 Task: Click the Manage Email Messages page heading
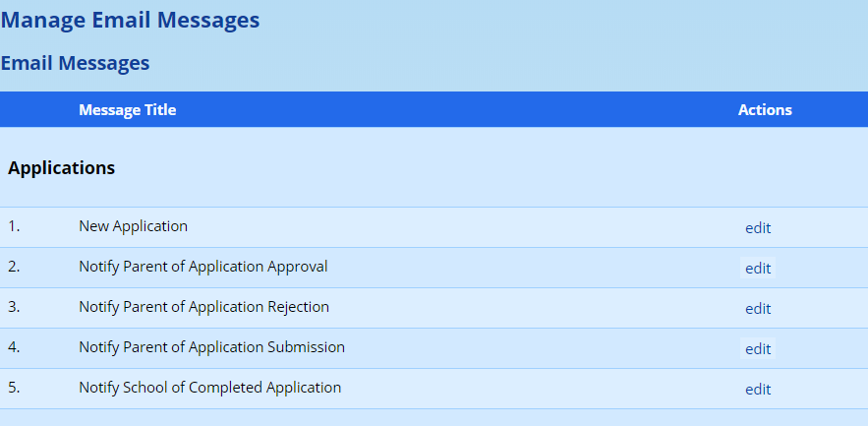point(130,20)
